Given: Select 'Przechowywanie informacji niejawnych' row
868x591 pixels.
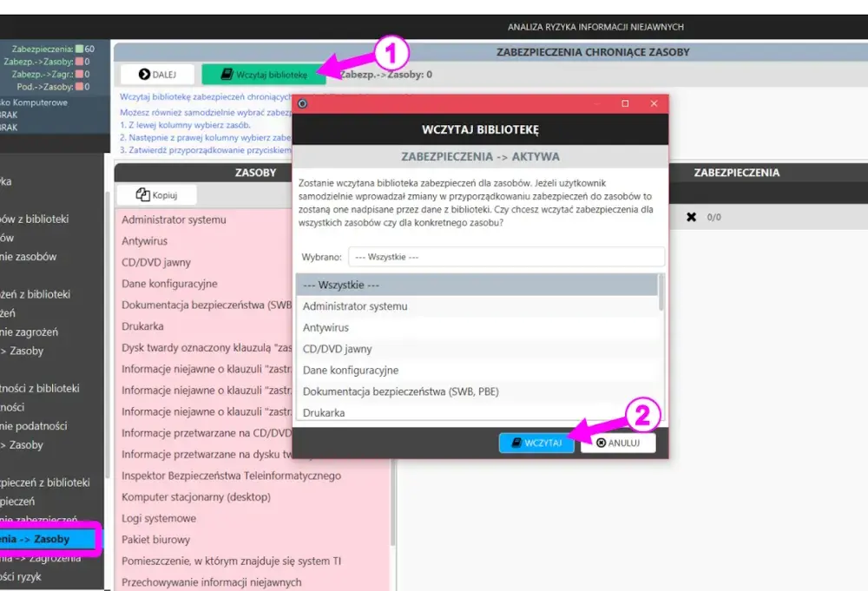Looking at the screenshot, I should click(x=253, y=582).
